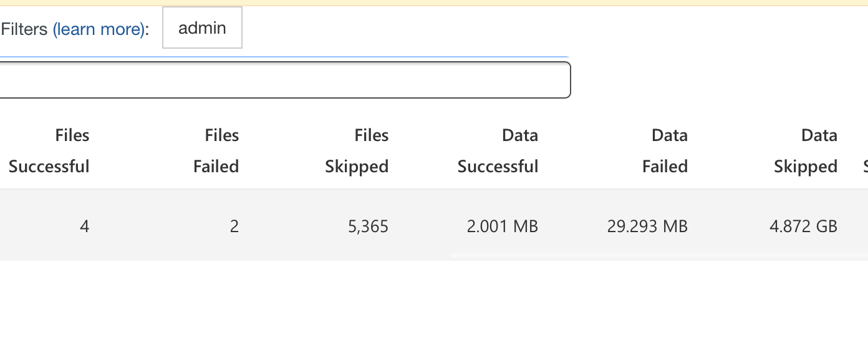868x337 pixels.
Task: Sort by Data Skipped column header
Action: (x=806, y=151)
